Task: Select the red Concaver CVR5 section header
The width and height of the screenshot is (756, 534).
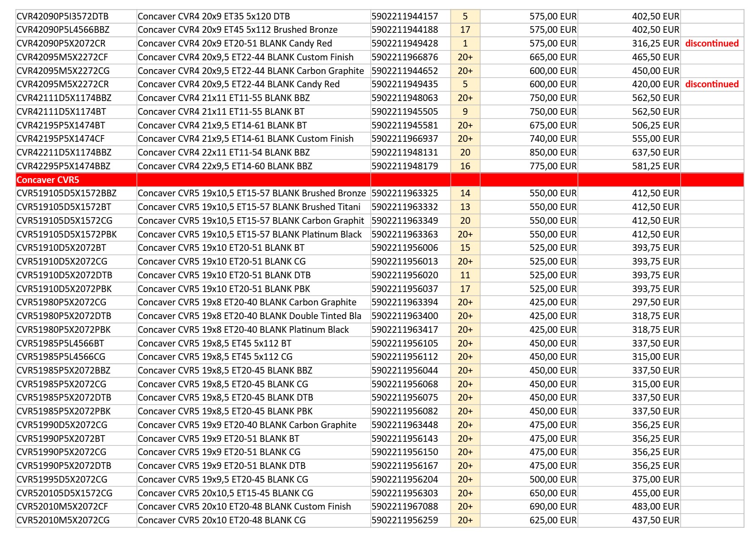Action: coord(380,180)
